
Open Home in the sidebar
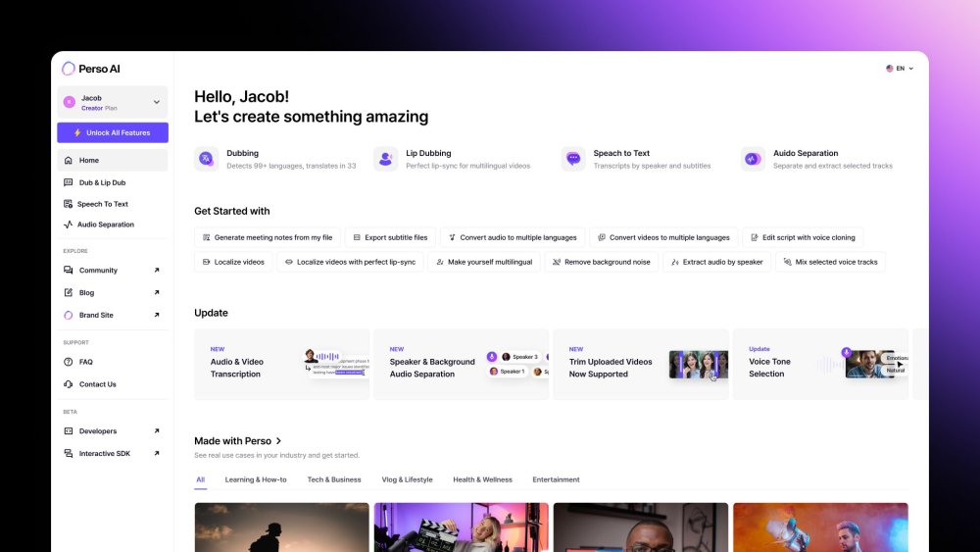(x=113, y=160)
